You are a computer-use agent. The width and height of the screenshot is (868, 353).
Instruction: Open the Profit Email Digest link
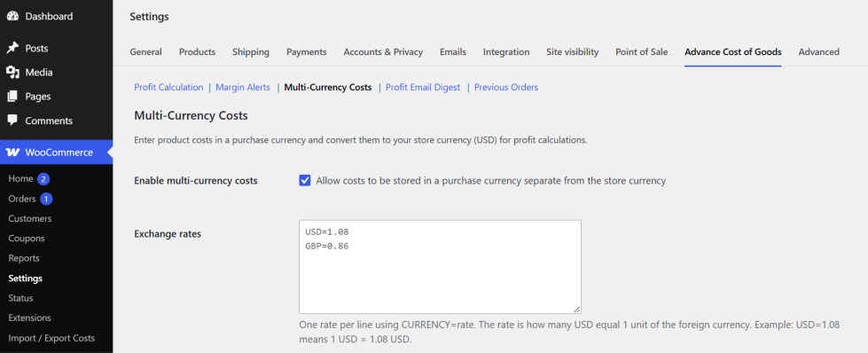pos(423,88)
